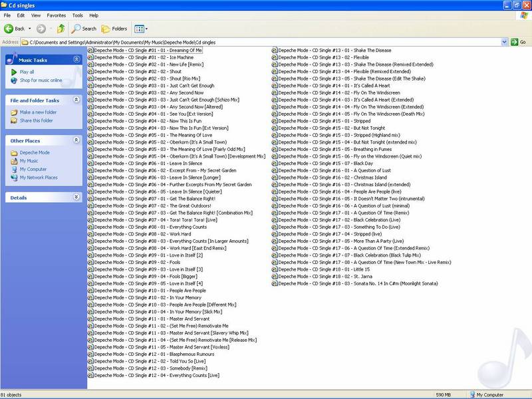The width and height of the screenshot is (532, 399).
Task: Open My Network Places link
Action: click(39, 178)
